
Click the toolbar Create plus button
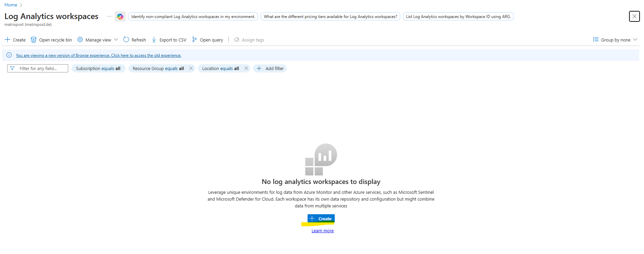[x=15, y=40]
